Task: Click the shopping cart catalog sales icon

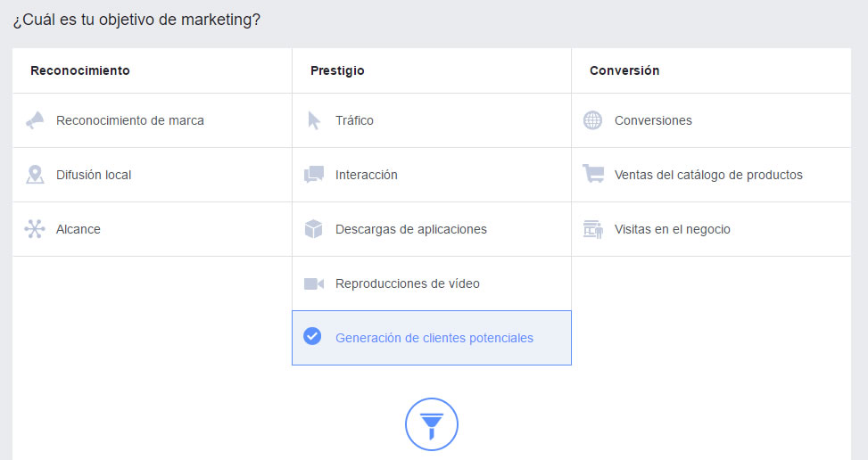Action: click(593, 174)
